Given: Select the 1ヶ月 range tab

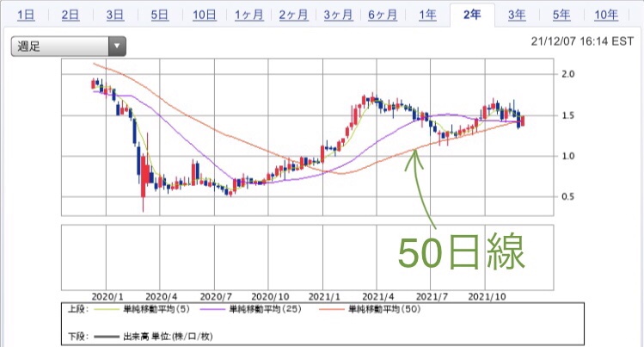Looking at the screenshot, I should point(248,15).
